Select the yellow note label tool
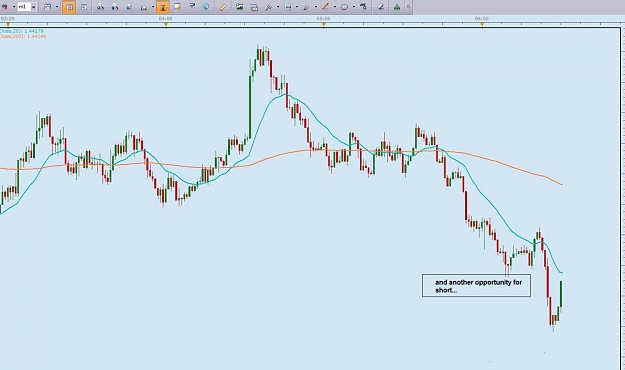This screenshot has height=370, width=625. point(177,7)
